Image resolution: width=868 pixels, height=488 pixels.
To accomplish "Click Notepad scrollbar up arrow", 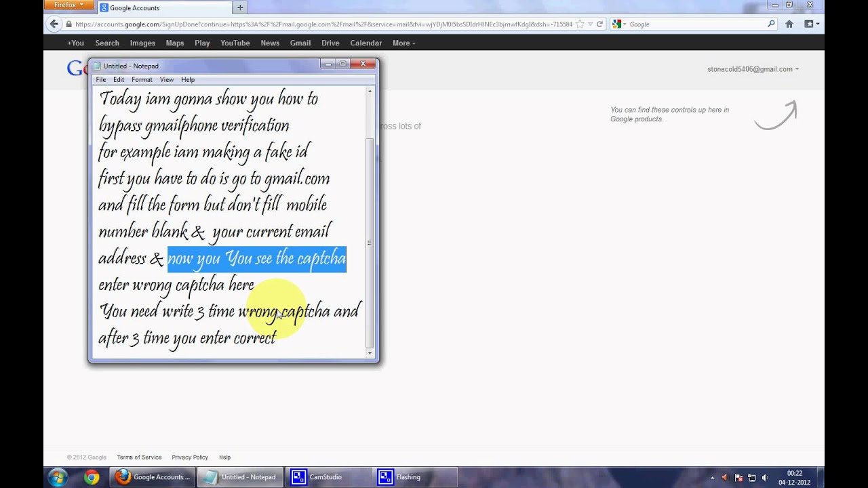I will tap(370, 91).
